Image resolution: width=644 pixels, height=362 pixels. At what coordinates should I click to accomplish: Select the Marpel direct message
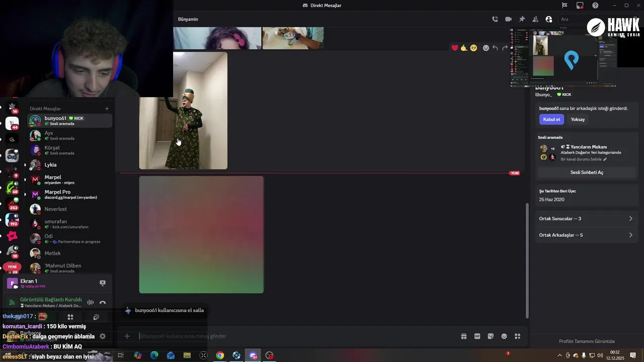[x=69, y=179]
